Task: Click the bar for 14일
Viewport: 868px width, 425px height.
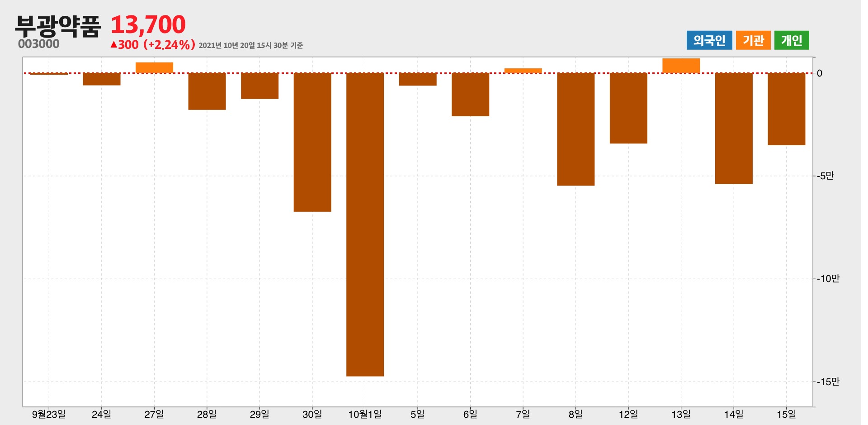Action: pyautogui.click(x=734, y=129)
